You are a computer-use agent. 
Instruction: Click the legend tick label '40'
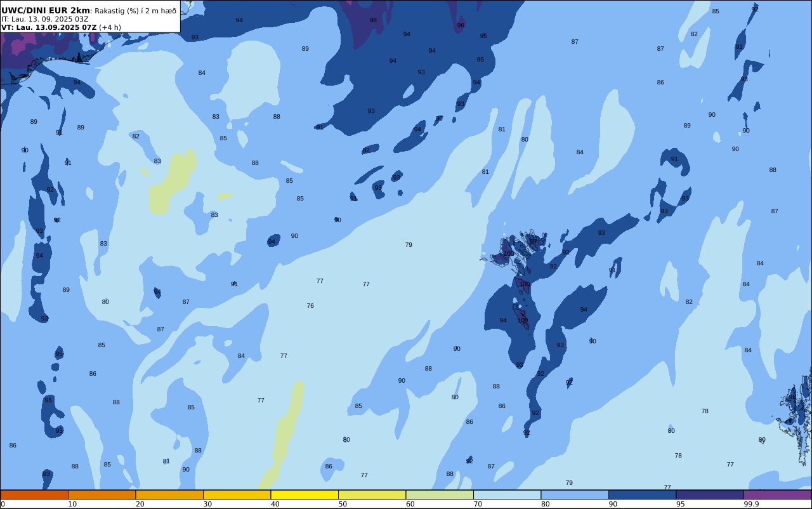click(275, 504)
